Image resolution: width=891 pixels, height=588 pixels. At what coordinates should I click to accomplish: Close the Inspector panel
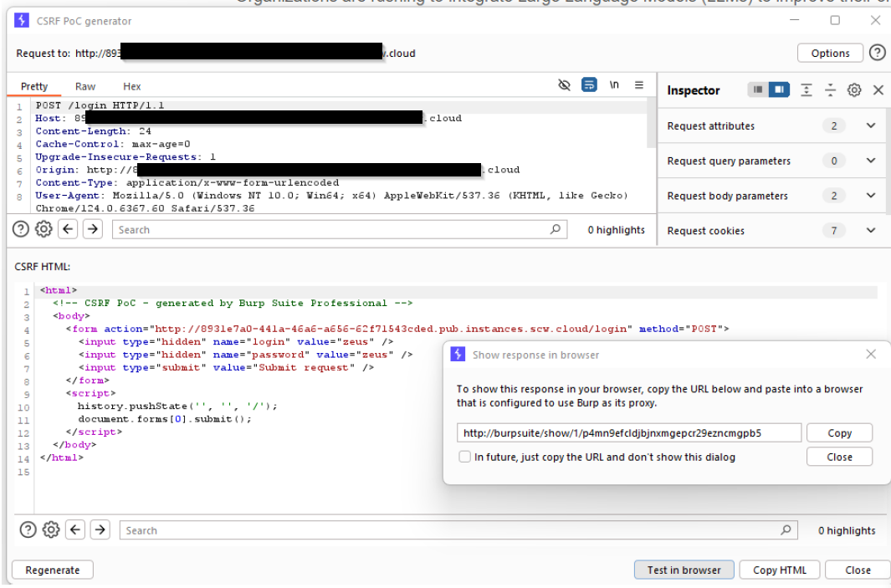pos(878,89)
